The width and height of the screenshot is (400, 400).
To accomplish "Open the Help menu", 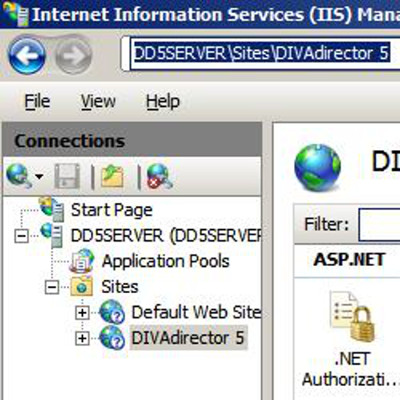I will (163, 102).
